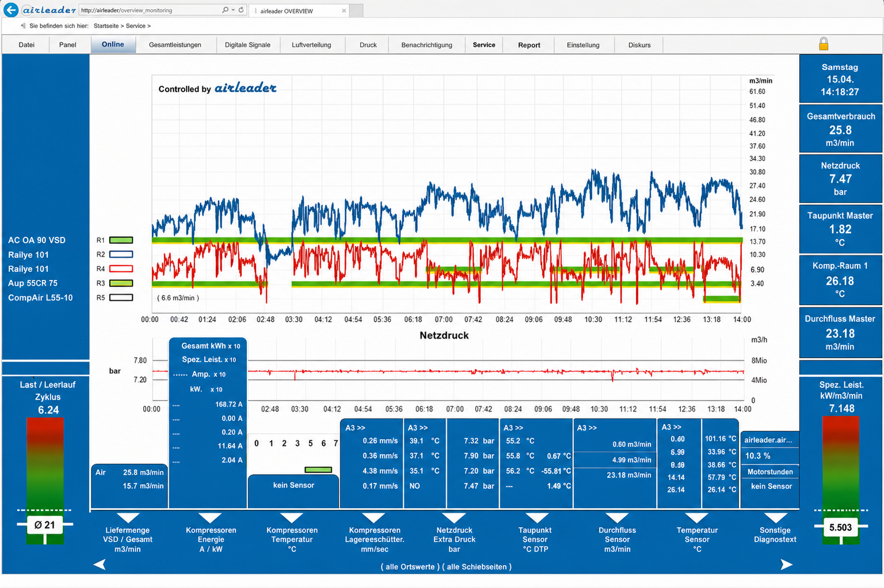The height and width of the screenshot is (588, 884).
Task: Click the alle Schiebseiten link
Action: click(x=477, y=567)
